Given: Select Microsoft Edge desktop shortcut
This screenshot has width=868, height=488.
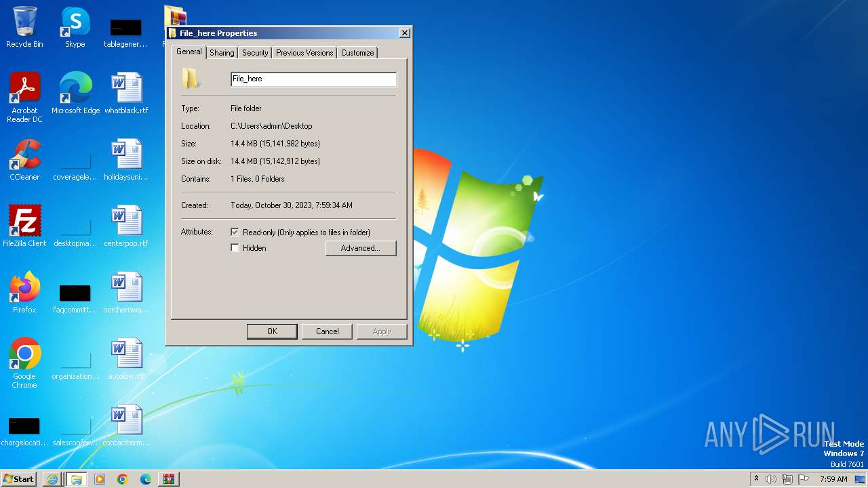Looking at the screenshot, I should point(75,94).
